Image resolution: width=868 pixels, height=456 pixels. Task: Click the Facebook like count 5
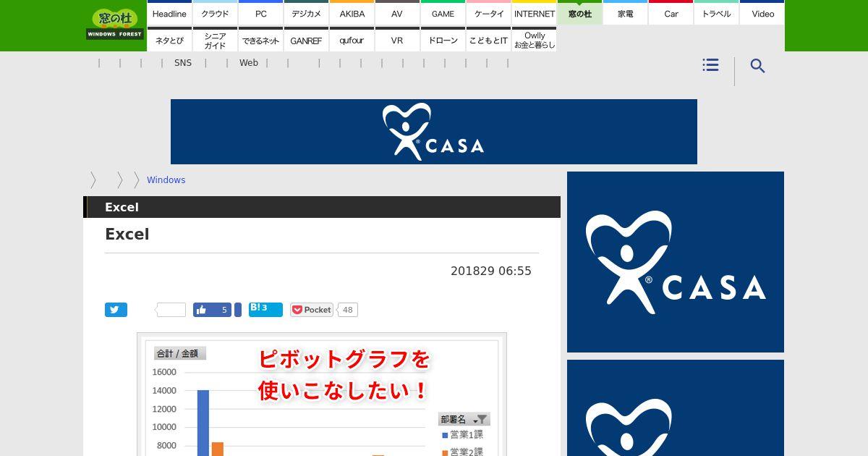click(224, 310)
